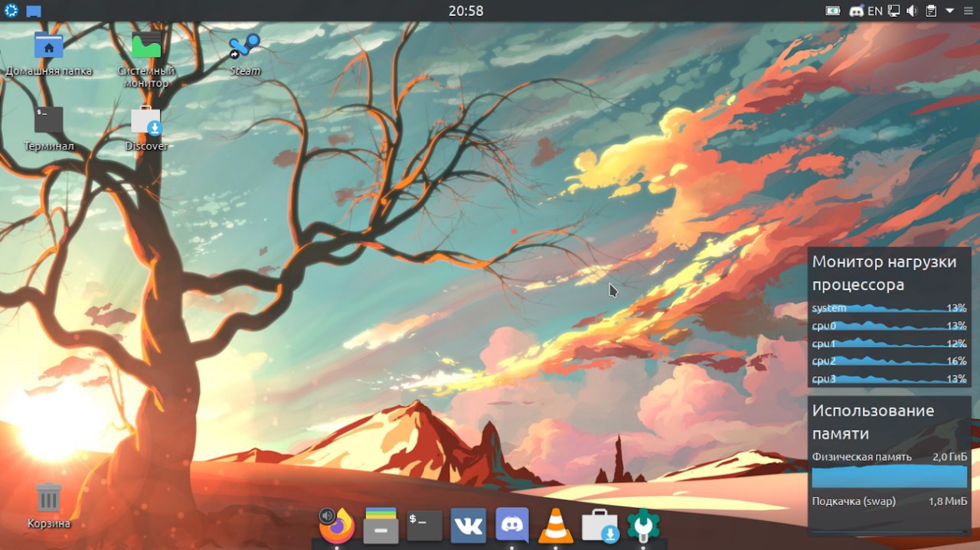
Task: Launch Firefox from the bottom dock
Action: [338, 526]
